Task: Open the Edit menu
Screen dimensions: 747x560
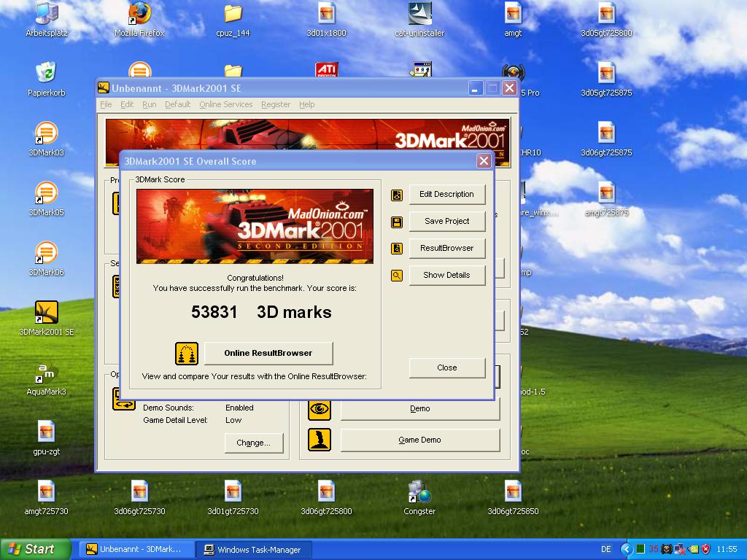Action: (127, 104)
